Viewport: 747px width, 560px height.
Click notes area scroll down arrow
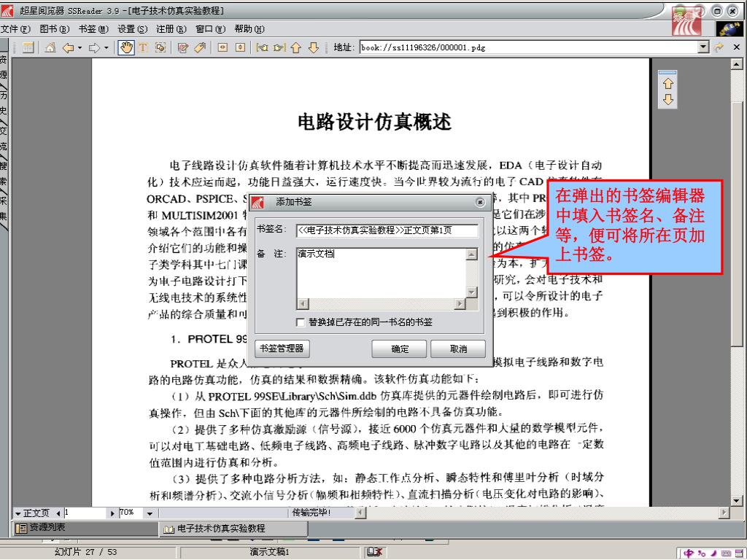472,292
